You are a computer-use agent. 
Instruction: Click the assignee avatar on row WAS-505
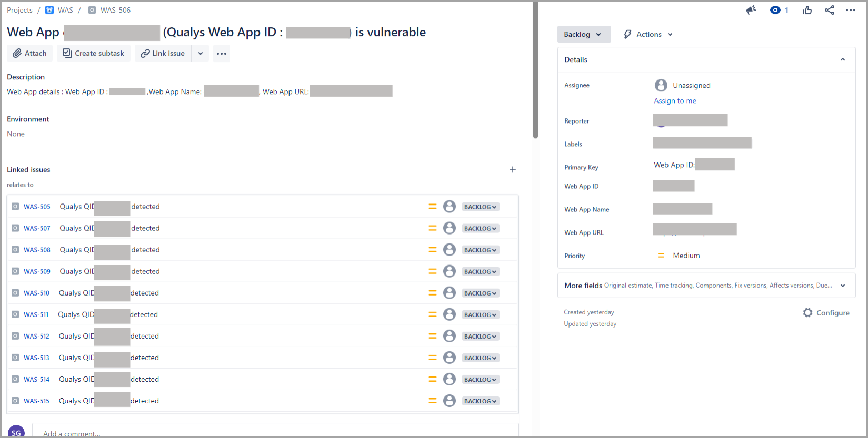[449, 206]
